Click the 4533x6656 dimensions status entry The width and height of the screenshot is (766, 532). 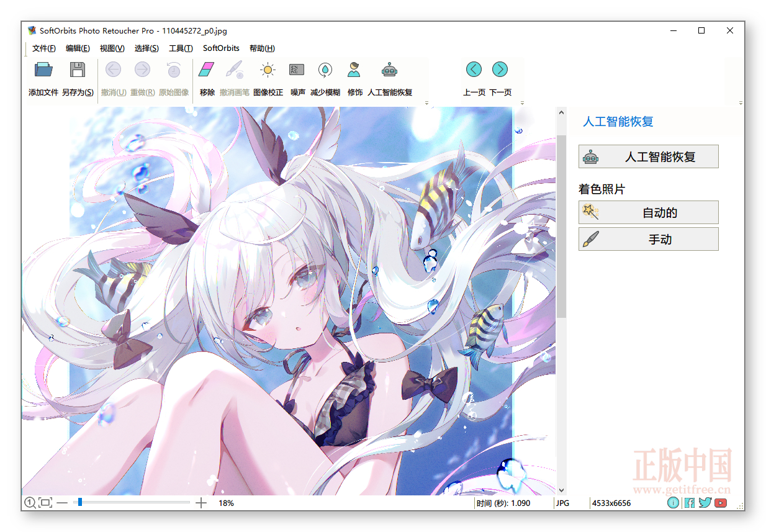point(611,503)
